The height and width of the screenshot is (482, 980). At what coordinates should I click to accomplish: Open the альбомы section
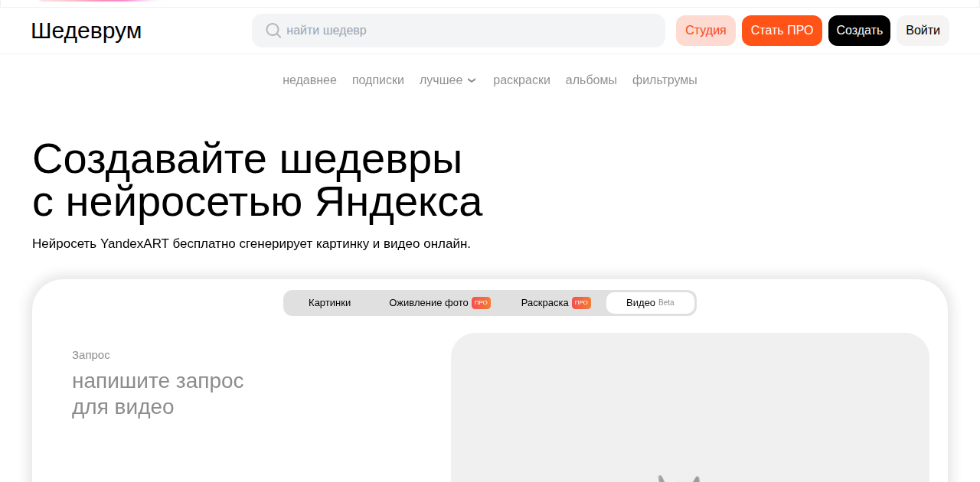click(x=591, y=80)
